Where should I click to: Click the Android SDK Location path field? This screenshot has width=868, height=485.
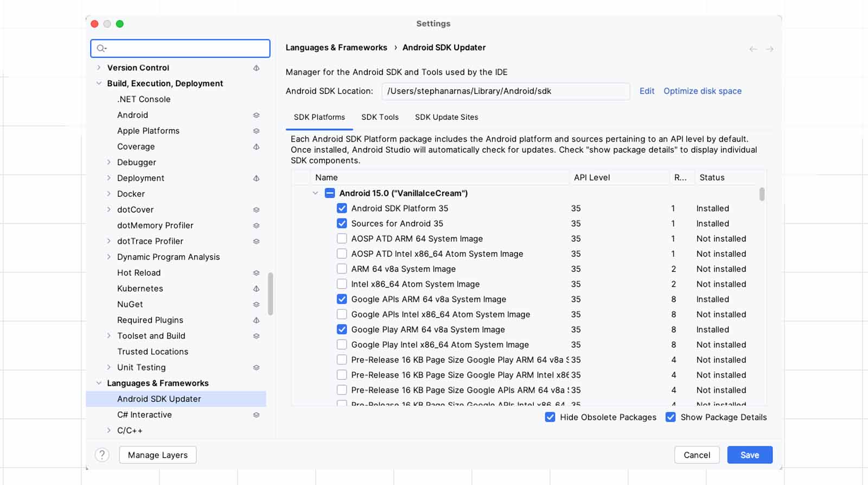coord(506,91)
